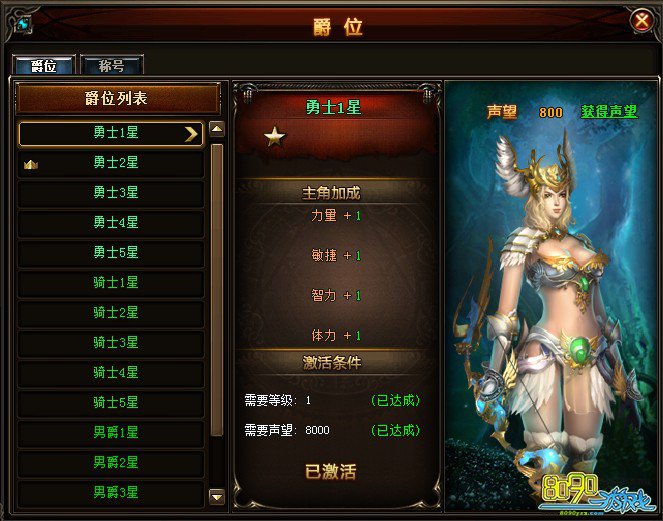Click the scroll up arrow of rank list
The height and width of the screenshot is (521, 663).
coord(217,129)
